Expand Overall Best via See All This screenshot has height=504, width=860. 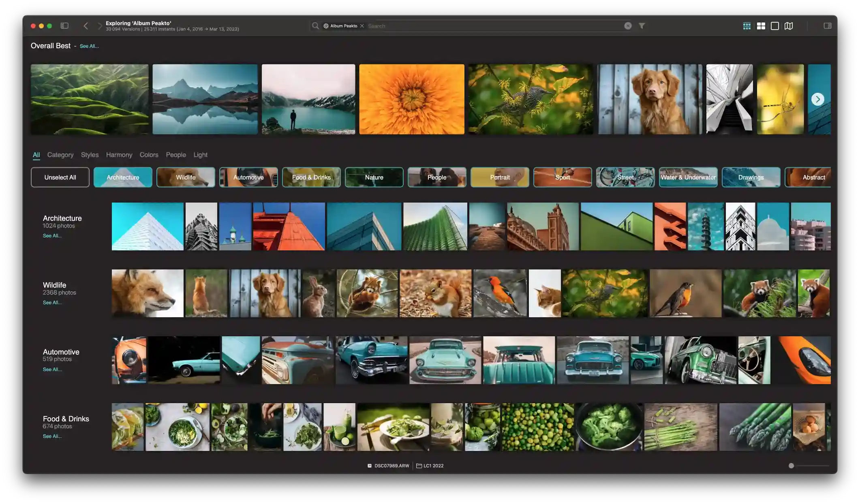click(89, 46)
